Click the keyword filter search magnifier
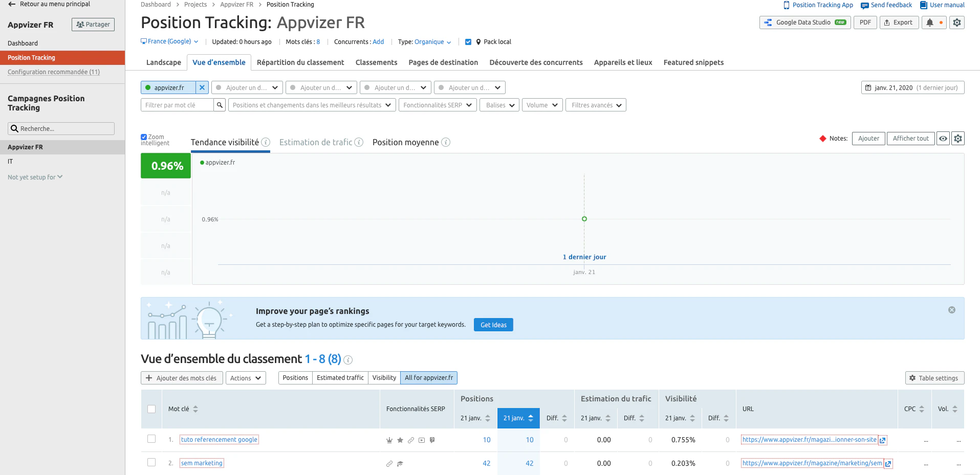980x475 pixels. coord(220,105)
